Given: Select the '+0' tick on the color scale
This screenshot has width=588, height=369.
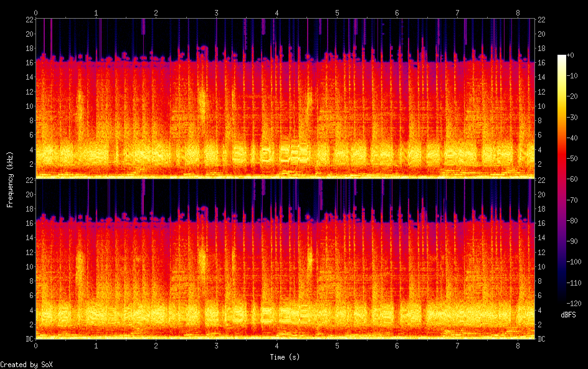Looking at the screenshot, I should coord(571,56).
